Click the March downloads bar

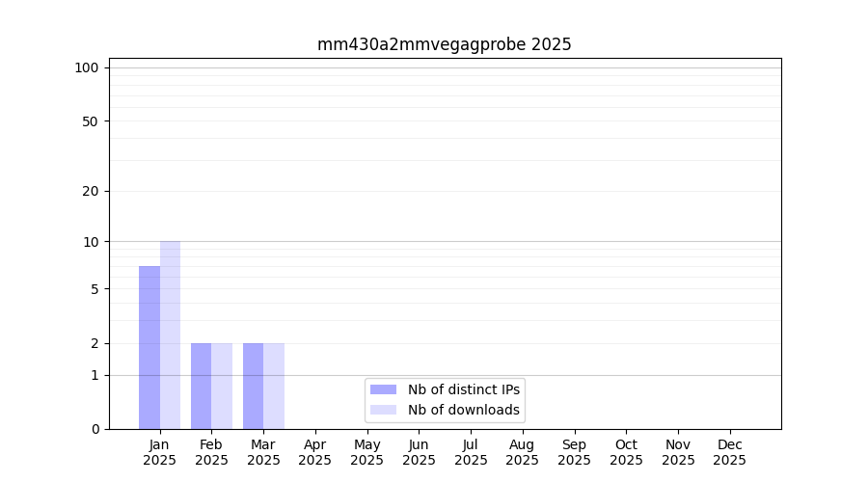(274, 386)
